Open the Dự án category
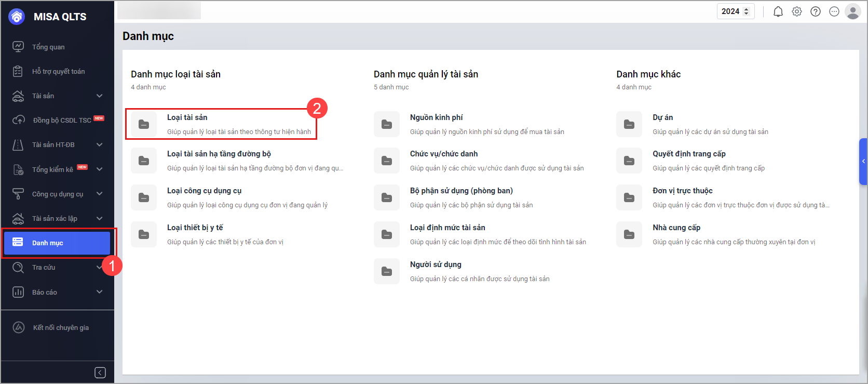Screen dimensions: 868x384 point(693,124)
